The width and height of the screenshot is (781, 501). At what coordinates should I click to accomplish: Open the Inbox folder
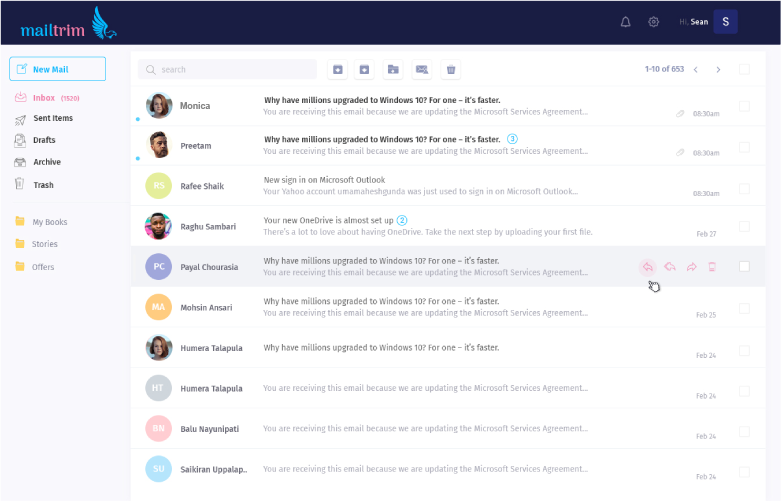coord(47,98)
